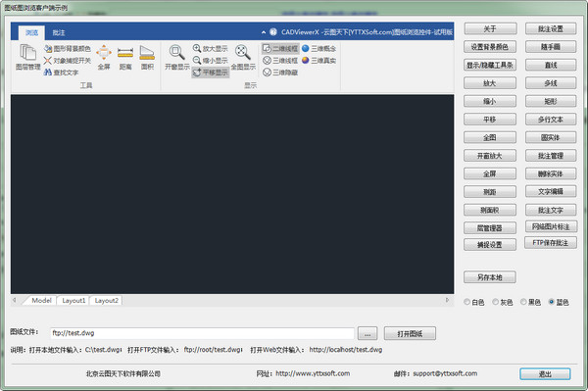
Task: Click the 全图显示 zoom extents icon
Action: tap(243, 57)
